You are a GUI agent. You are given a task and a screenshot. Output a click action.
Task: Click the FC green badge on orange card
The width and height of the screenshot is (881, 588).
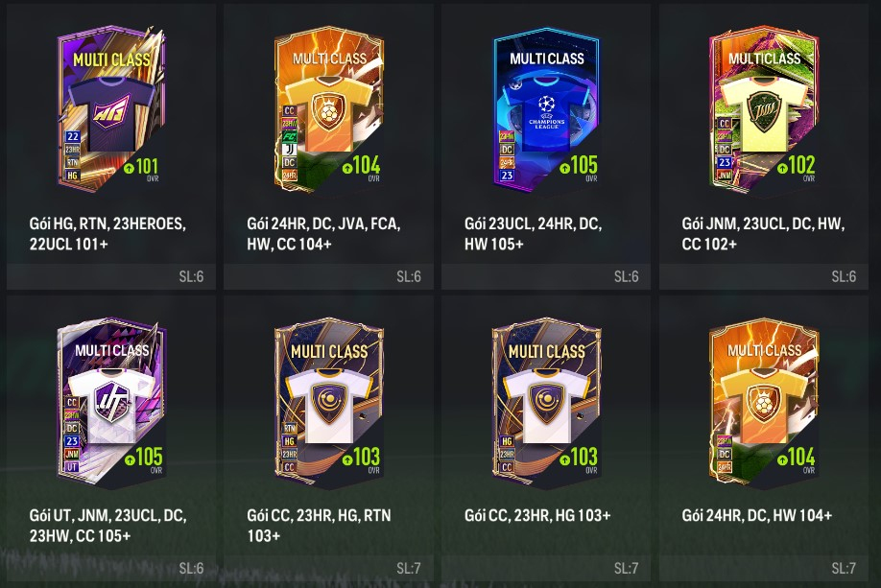(290, 136)
